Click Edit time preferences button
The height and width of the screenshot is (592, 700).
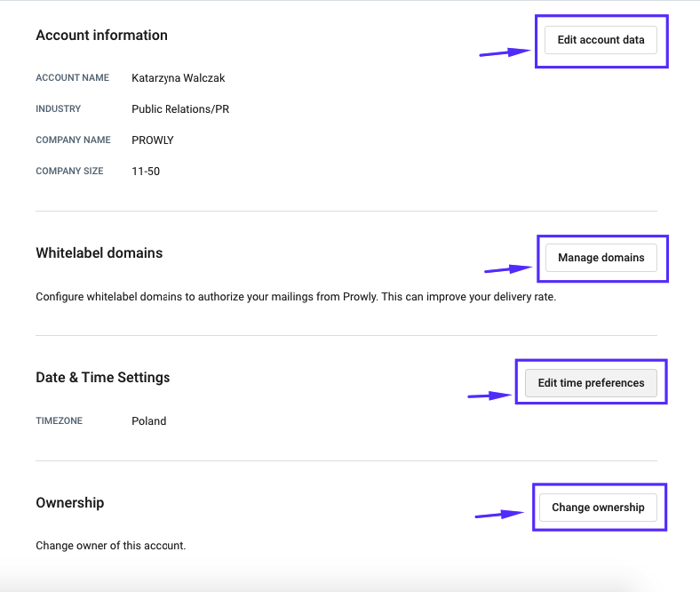point(591,383)
